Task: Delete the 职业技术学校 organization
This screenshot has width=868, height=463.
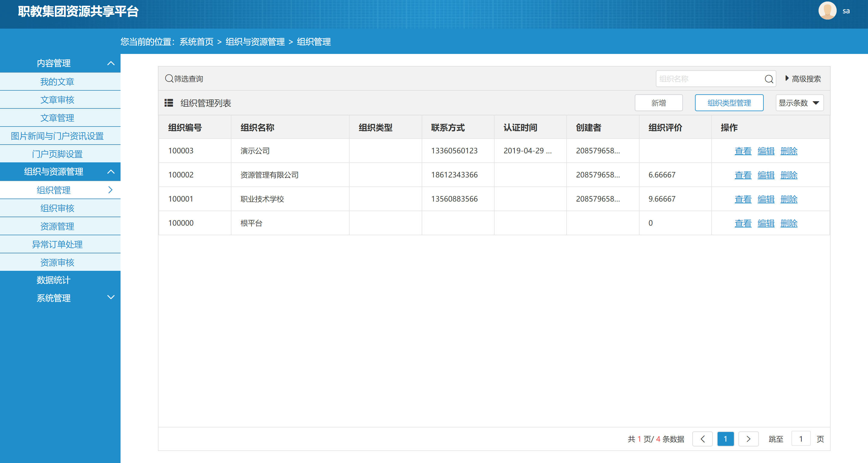Action: click(x=788, y=199)
